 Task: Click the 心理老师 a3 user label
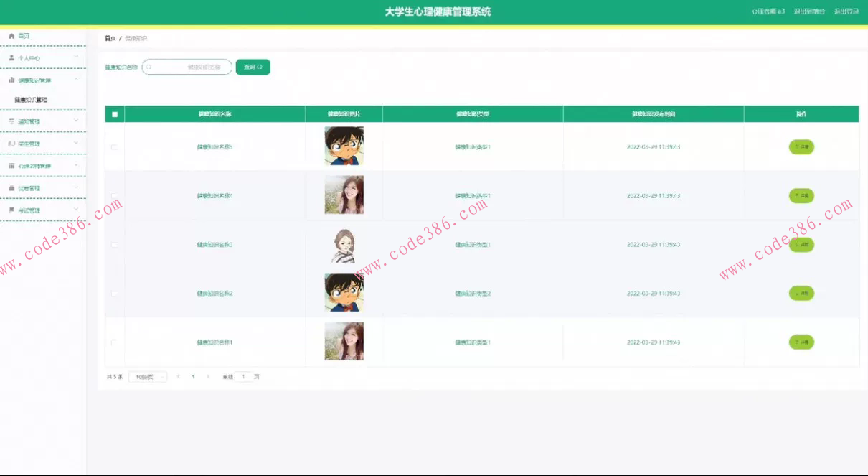click(x=768, y=11)
